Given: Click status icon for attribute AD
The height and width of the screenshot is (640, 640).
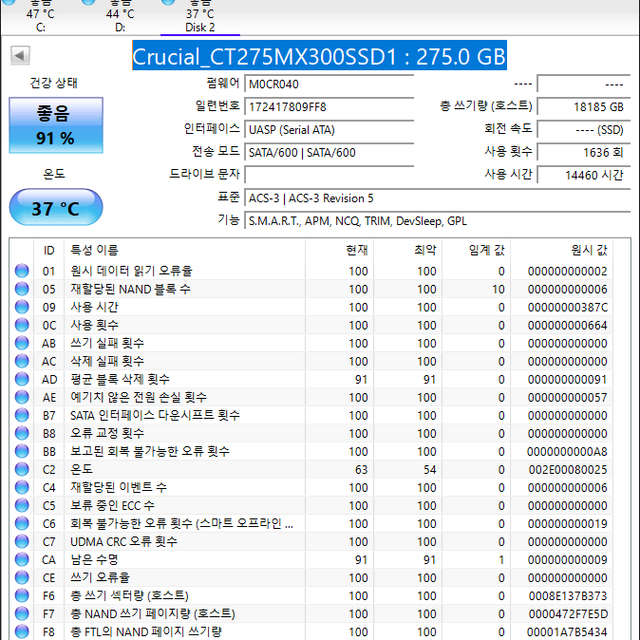Looking at the screenshot, I should click(22, 379).
